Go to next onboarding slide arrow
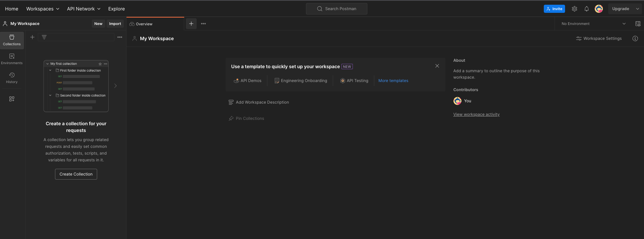The image size is (644, 239). pos(115,86)
